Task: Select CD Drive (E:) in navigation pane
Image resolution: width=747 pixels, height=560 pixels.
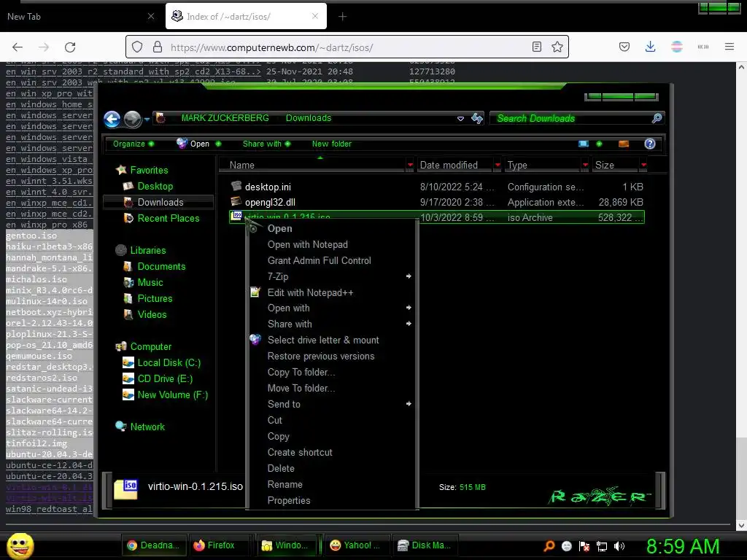Action: tap(165, 378)
